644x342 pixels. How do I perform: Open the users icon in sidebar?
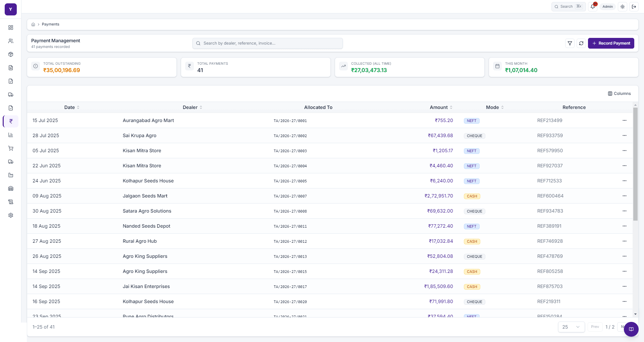11,41
